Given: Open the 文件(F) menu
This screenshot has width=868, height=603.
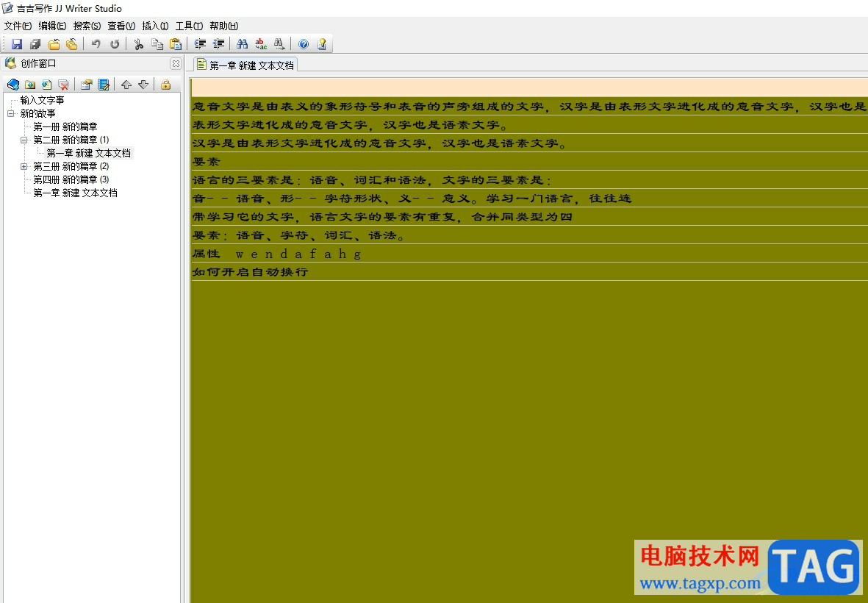Looking at the screenshot, I should coord(18,26).
